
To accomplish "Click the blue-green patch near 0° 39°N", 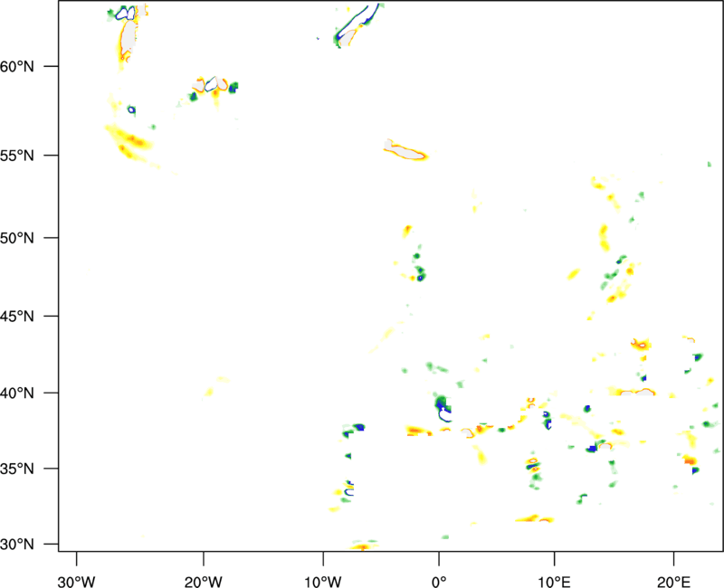I will pos(443,408).
